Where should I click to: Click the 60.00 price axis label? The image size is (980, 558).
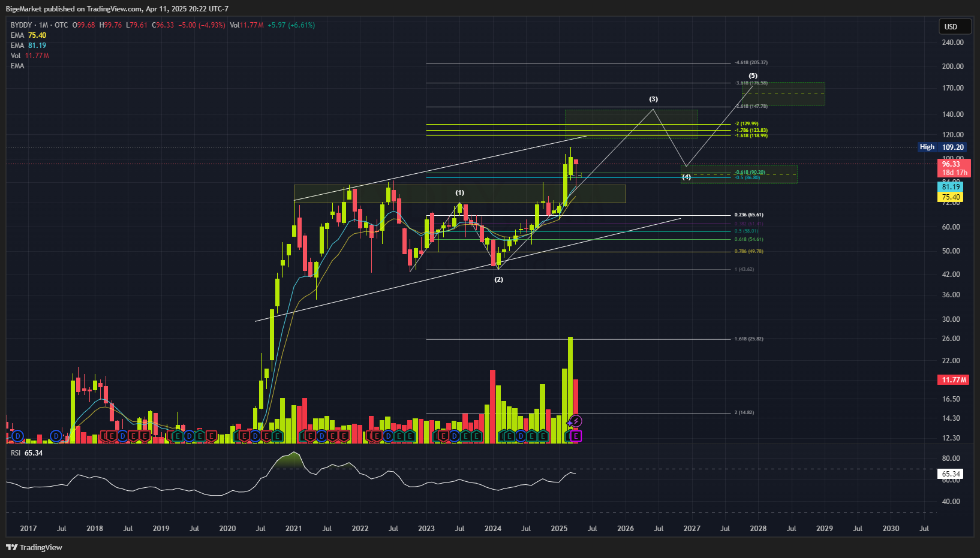[x=951, y=227]
